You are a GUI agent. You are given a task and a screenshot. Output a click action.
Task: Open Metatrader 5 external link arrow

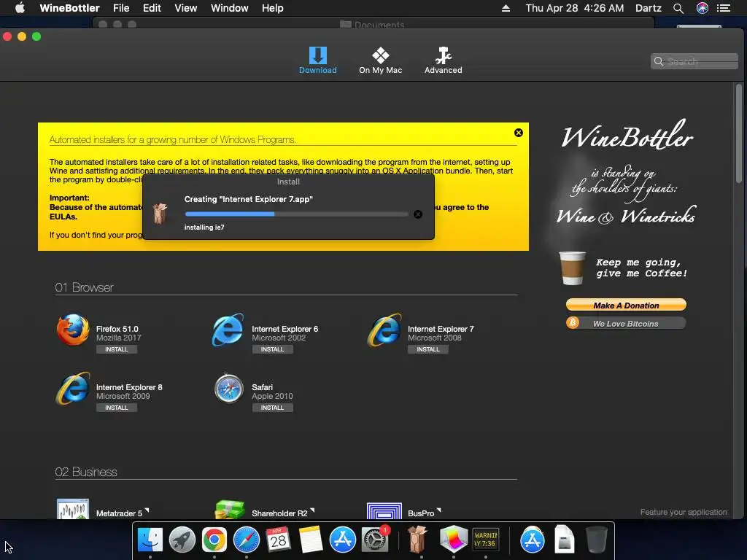tap(147, 510)
